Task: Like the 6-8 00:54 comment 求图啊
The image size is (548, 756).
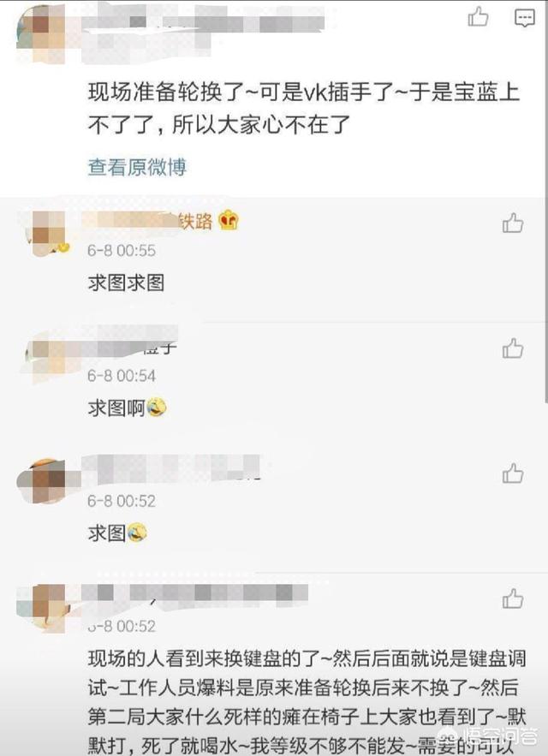Action: coord(512,348)
